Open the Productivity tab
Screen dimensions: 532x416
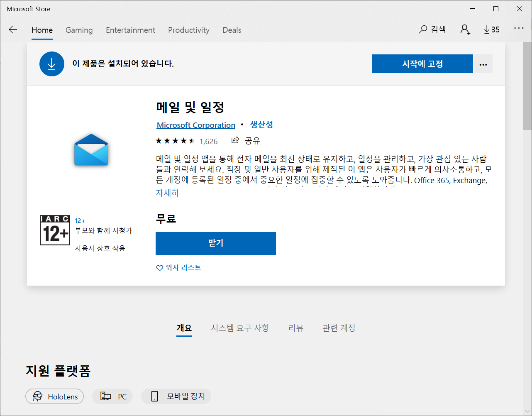(x=189, y=30)
